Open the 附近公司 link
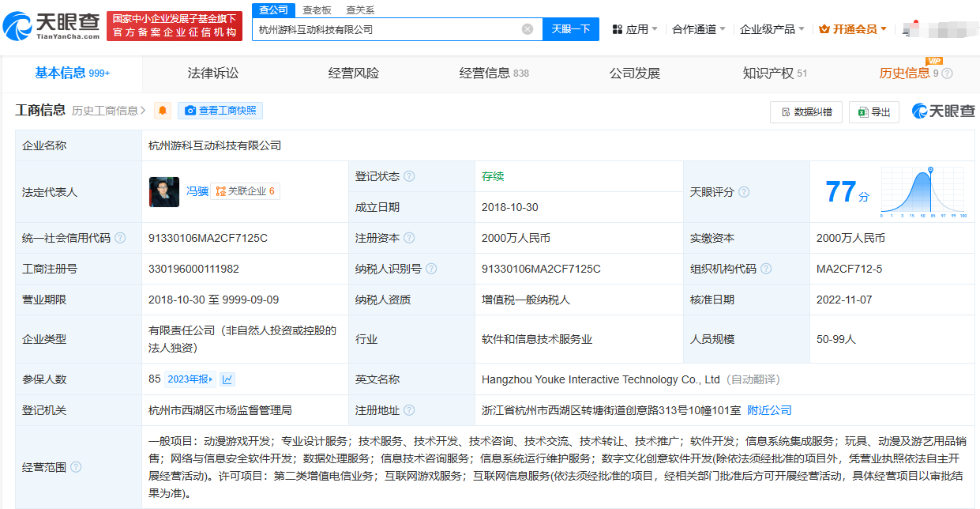The width and height of the screenshot is (980, 509). point(769,410)
